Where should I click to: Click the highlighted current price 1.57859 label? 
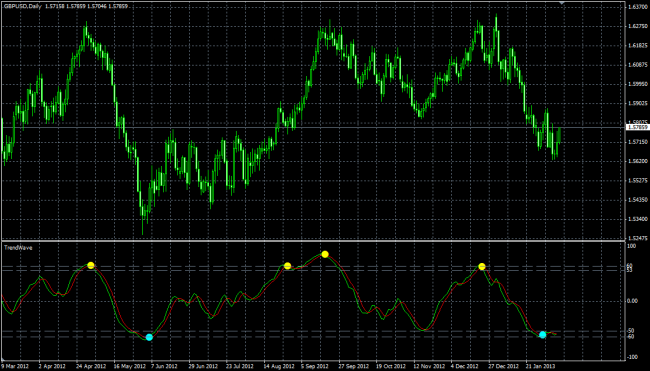pos(638,127)
